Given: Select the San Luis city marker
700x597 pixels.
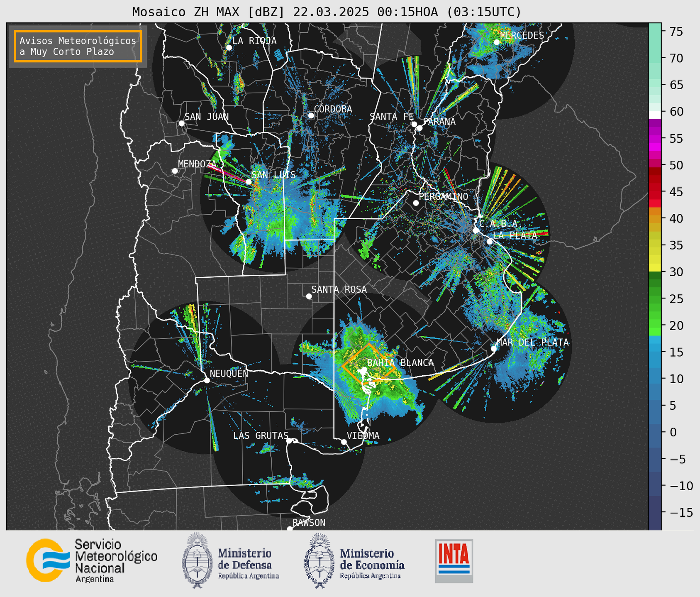Looking at the screenshot, I should click(x=249, y=182).
